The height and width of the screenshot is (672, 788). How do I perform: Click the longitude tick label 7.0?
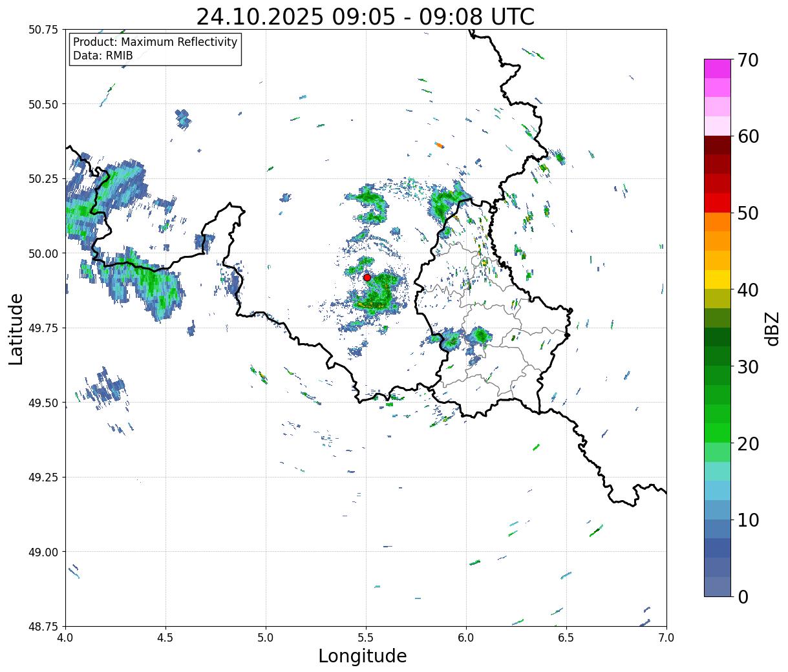tap(666, 637)
